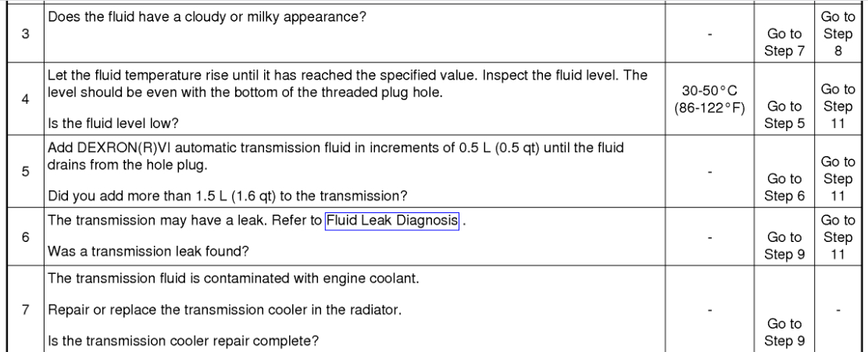Click the step number 6 cell

coord(26,236)
